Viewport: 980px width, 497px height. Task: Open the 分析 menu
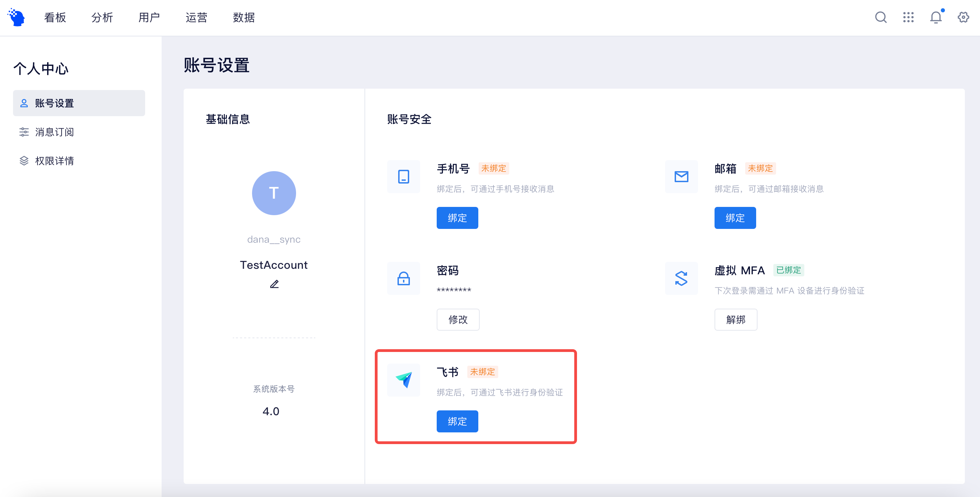[x=102, y=18]
